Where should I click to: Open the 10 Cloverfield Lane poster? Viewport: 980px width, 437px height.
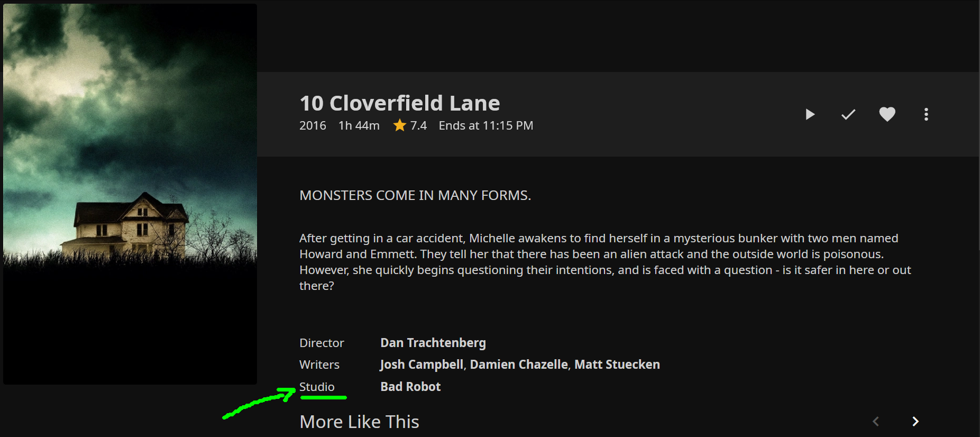(x=130, y=194)
